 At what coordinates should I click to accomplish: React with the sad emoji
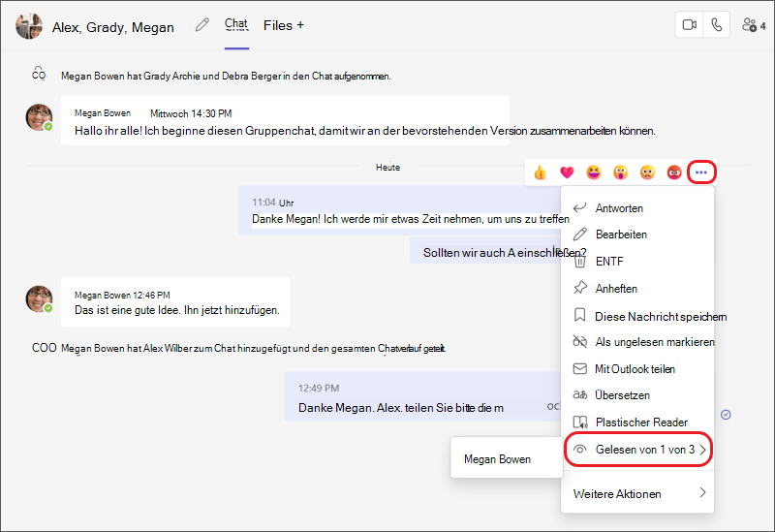(647, 172)
